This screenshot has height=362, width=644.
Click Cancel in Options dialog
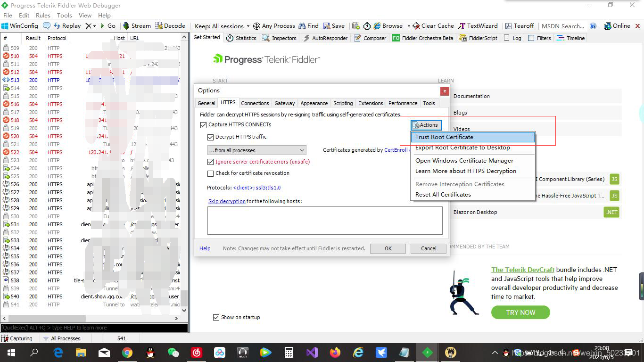click(x=429, y=248)
